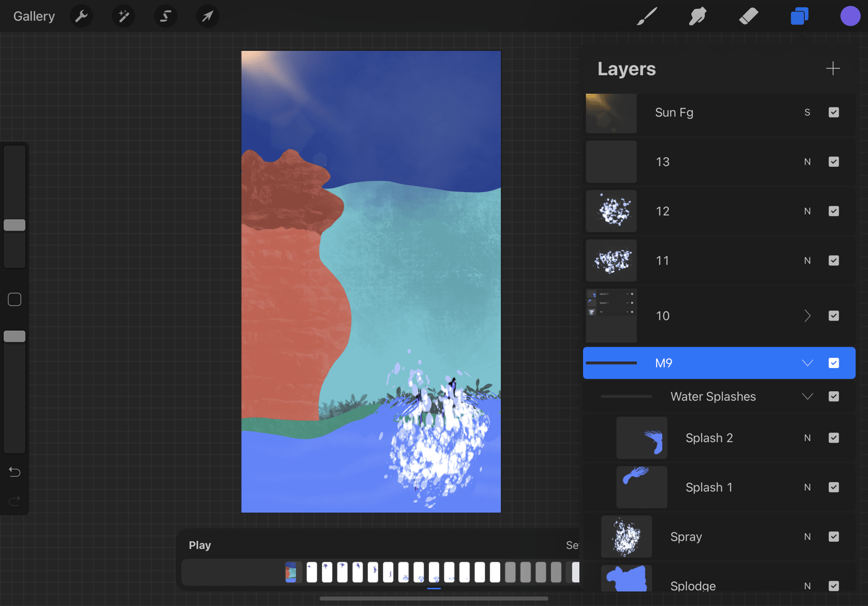This screenshot has height=606, width=868.
Task: Collapse the Water Splashes group
Action: [x=808, y=396]
